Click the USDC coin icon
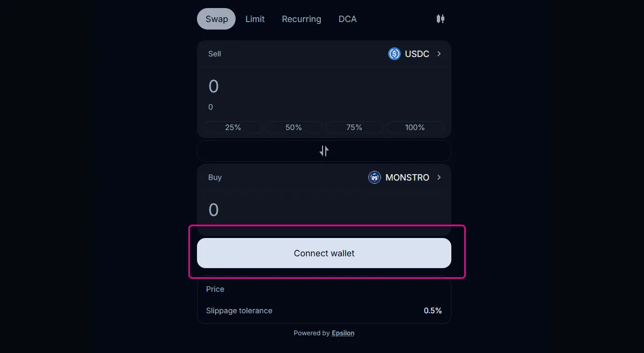Viewport: 644px width, 353px height. tap(394, 54)
